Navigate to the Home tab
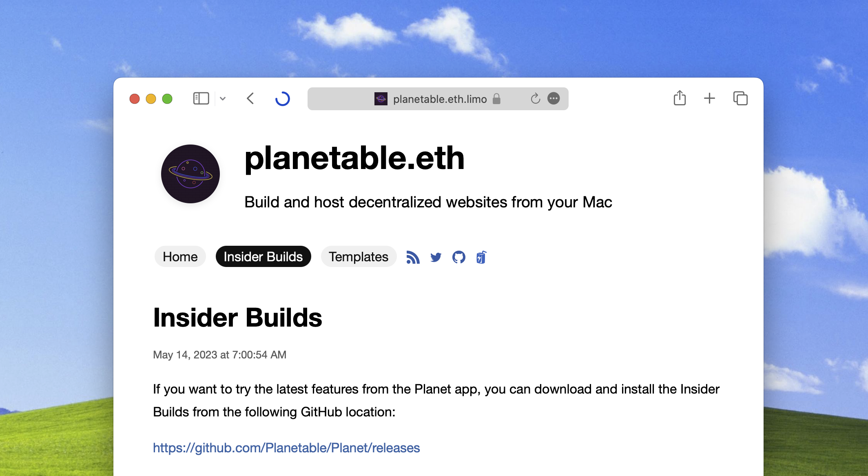The image size is (868, 476). click(180, 257)
